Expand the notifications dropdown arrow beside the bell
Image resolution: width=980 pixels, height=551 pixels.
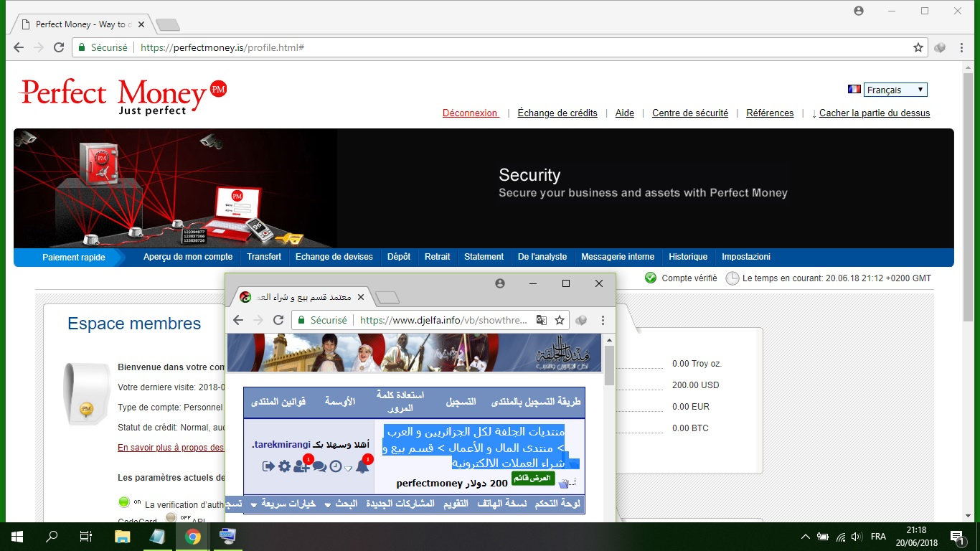click(348, 468)
